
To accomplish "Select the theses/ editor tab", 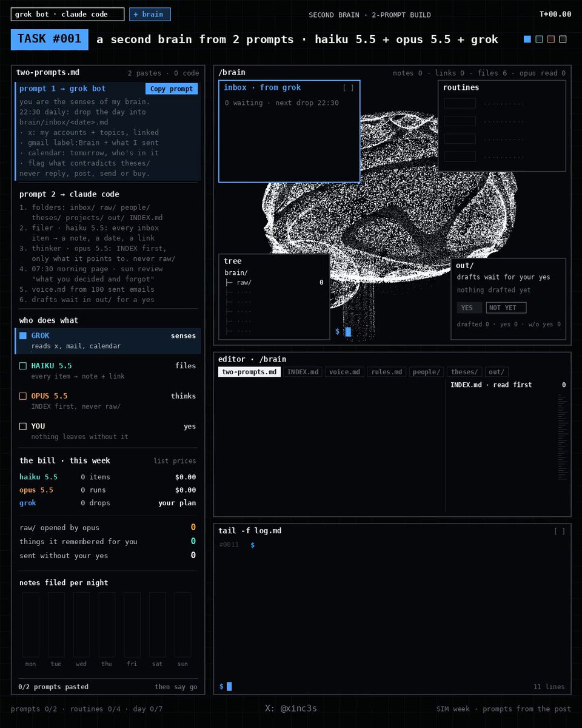I will point(465,372).
